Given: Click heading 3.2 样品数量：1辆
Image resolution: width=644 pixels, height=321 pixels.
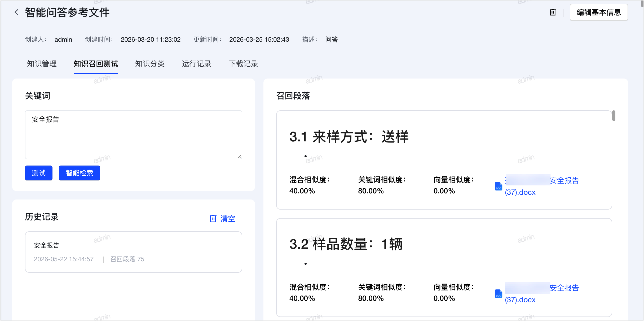Looking at the screenshot, I should click(x=346, y=244).
